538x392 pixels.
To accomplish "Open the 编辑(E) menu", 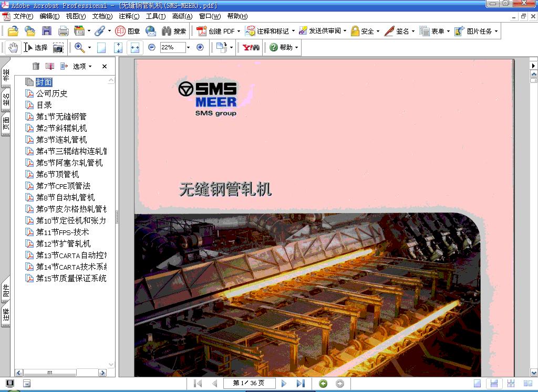I will (49, 16).
